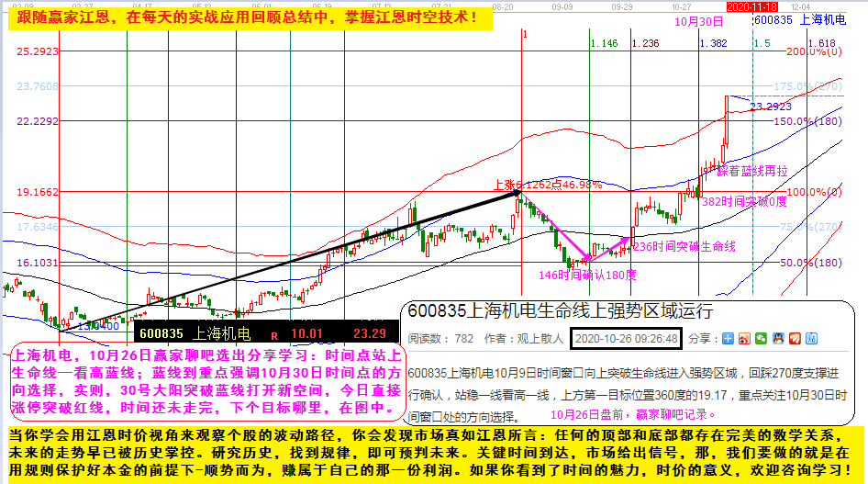Click the 23.2923 current price label
The width and height of the screenshot is (868, 484).
coord(771,107)
